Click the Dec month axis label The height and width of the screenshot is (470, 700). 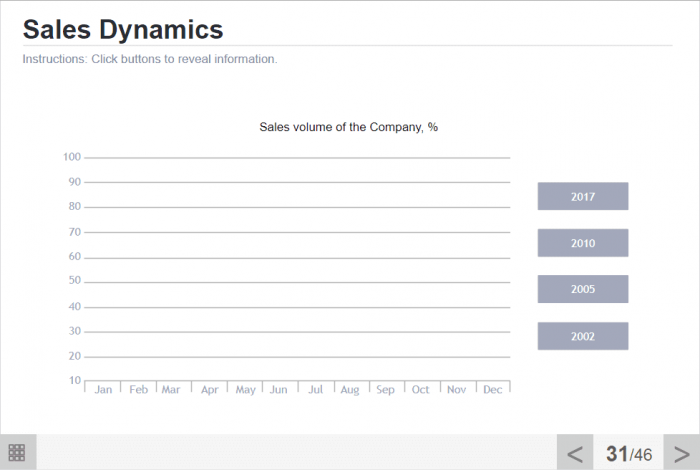[492, 390]
